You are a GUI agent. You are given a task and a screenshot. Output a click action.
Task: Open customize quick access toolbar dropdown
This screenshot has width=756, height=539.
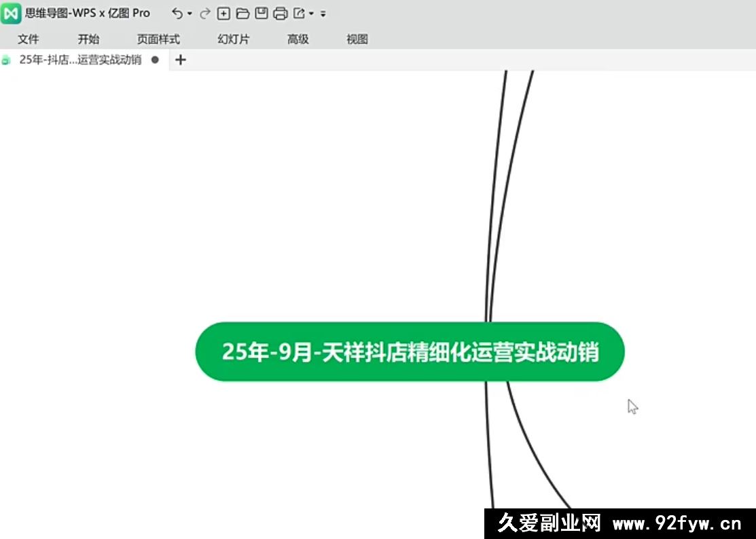click(x=323, y=14)
